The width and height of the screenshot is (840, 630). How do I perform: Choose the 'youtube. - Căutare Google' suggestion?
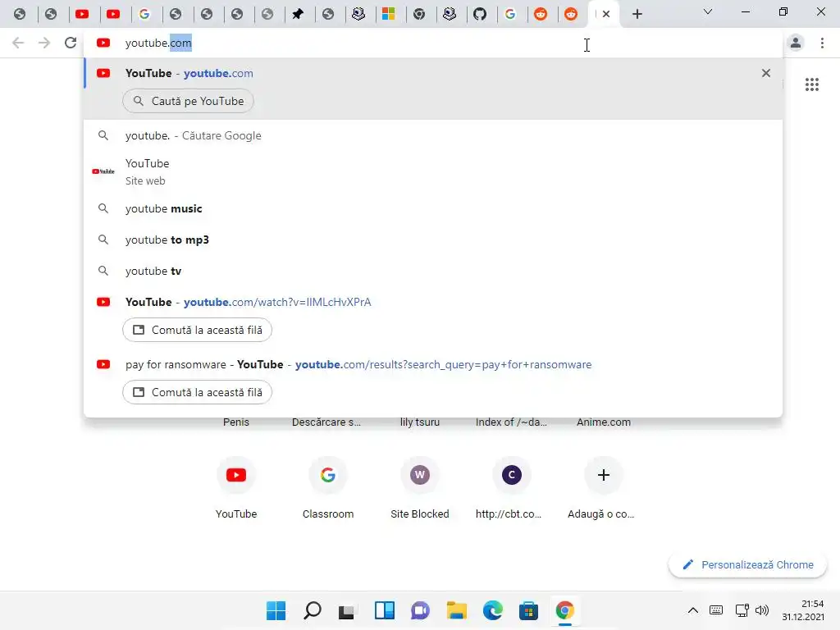[x=433, y=135]
